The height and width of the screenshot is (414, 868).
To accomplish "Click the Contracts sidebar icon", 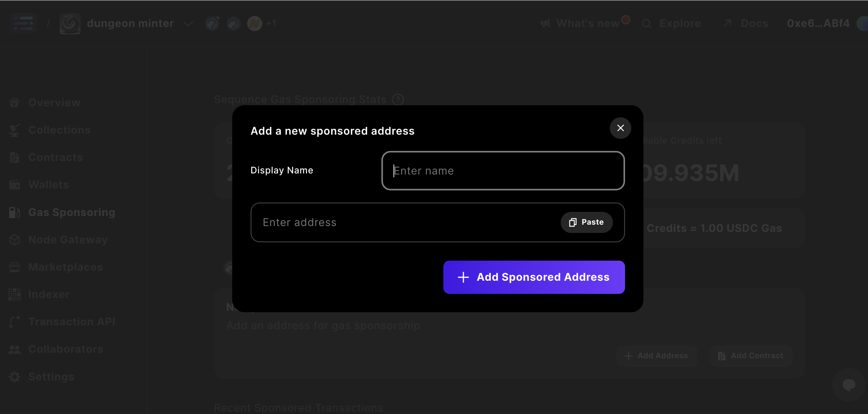I will (x=14, y=157).
